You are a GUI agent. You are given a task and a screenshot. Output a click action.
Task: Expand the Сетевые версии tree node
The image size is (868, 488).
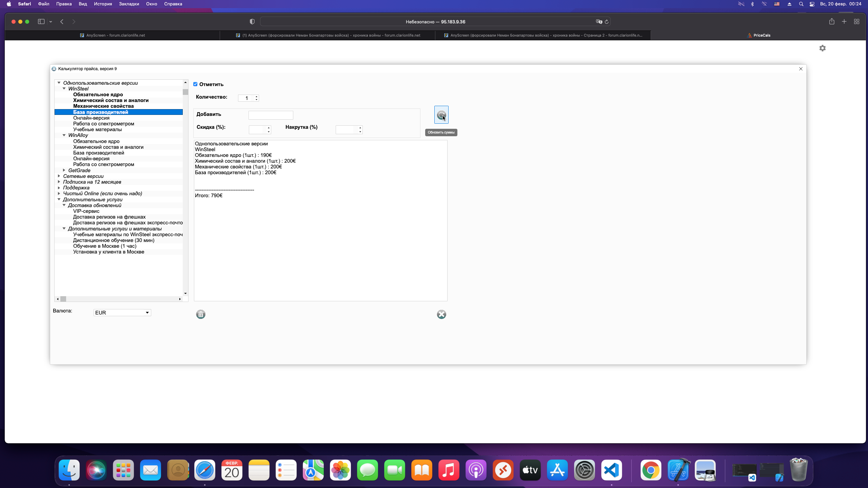59,176
